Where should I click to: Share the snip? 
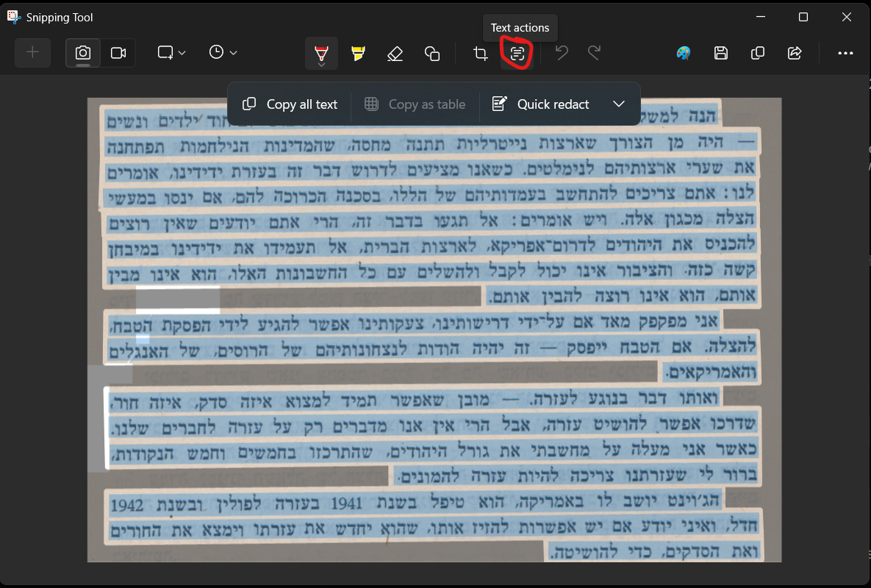795,54
